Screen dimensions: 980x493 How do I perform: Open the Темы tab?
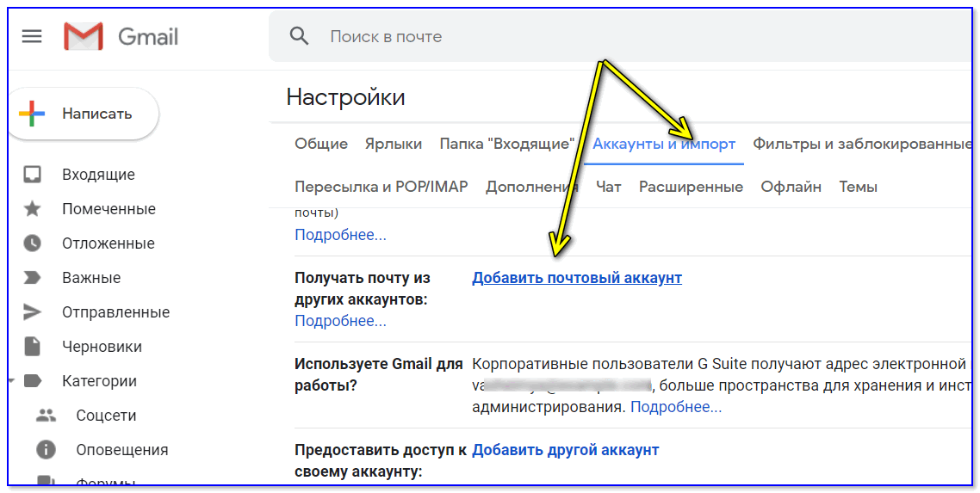pos(858,187)
